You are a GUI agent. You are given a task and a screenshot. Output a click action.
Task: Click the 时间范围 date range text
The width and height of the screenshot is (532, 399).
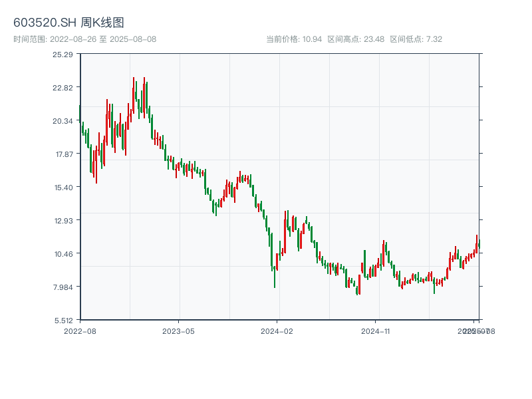[84, 39]
